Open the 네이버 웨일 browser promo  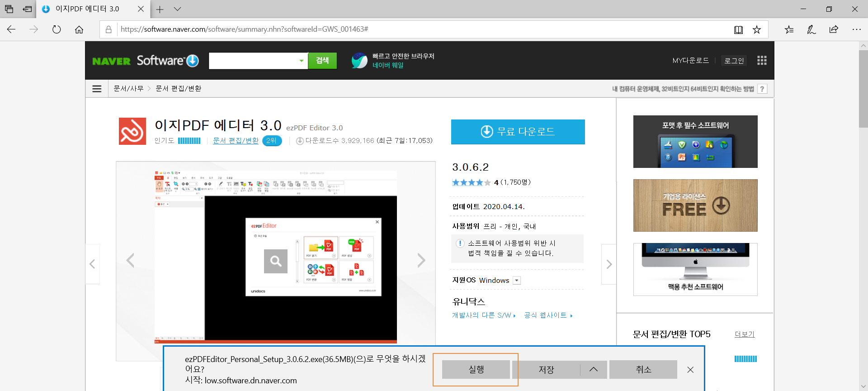[392, 61]
